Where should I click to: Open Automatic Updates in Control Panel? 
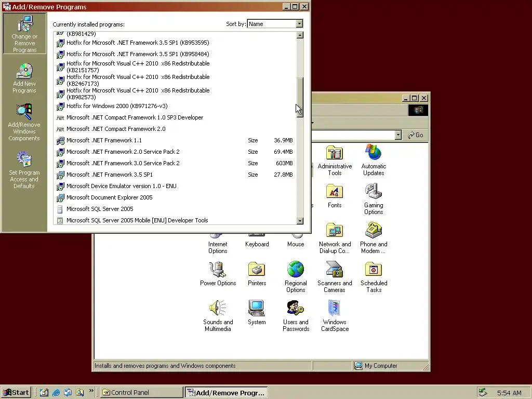pos(374,160)
